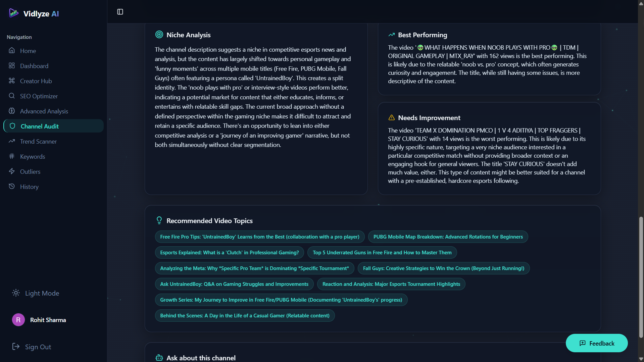Click the Feedback button

coord(596,343)
